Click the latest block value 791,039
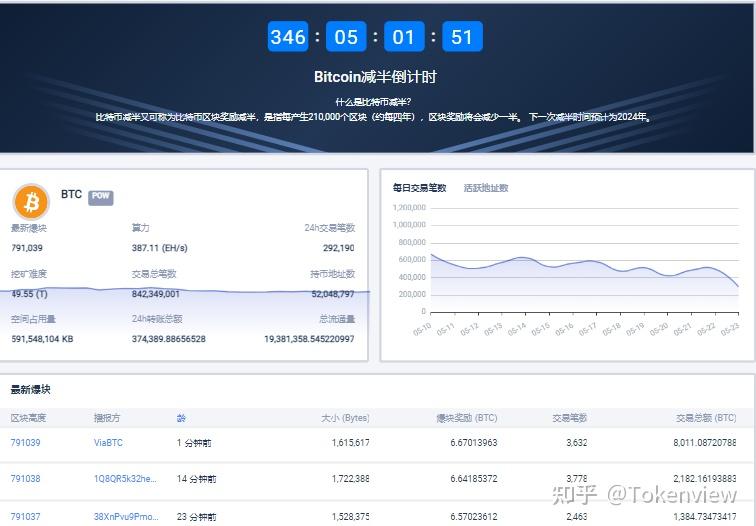 pyautogui.click(x=27, y=248)
